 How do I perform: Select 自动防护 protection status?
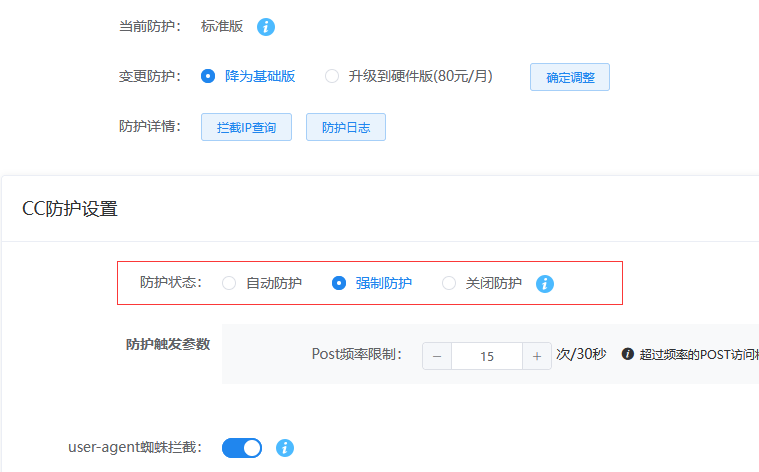pyautogui.click(x=229, y=283)
